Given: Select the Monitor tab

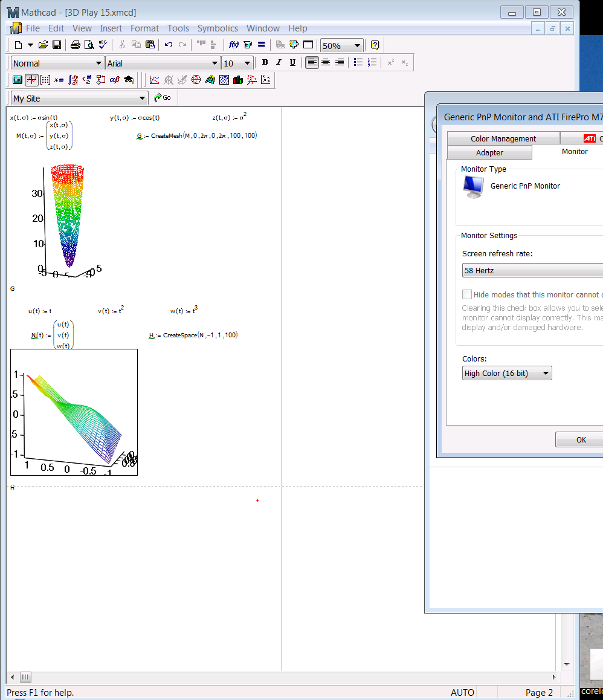Looking at the screenshot, I should [x=575, y=151].
